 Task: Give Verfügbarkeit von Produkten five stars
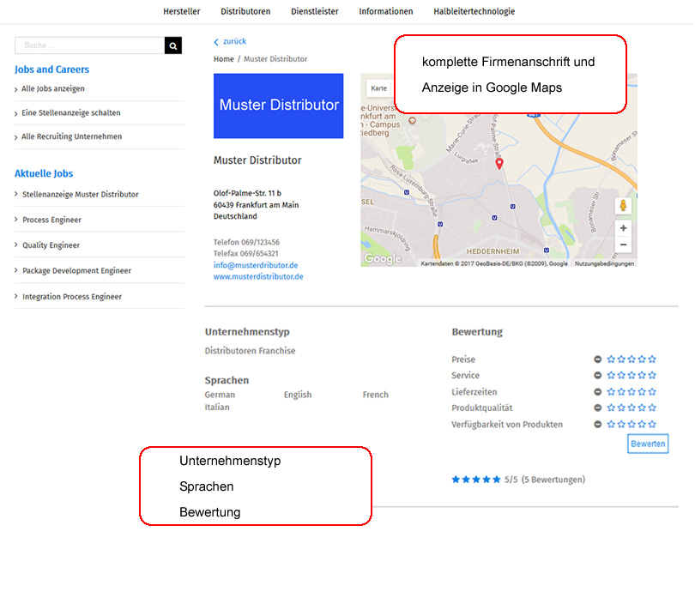652,424
